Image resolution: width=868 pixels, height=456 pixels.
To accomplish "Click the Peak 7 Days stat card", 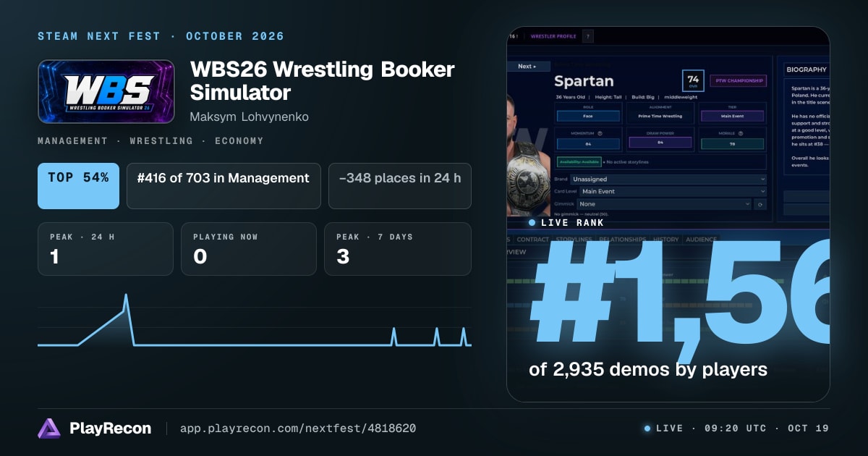I will click(398, 249).
